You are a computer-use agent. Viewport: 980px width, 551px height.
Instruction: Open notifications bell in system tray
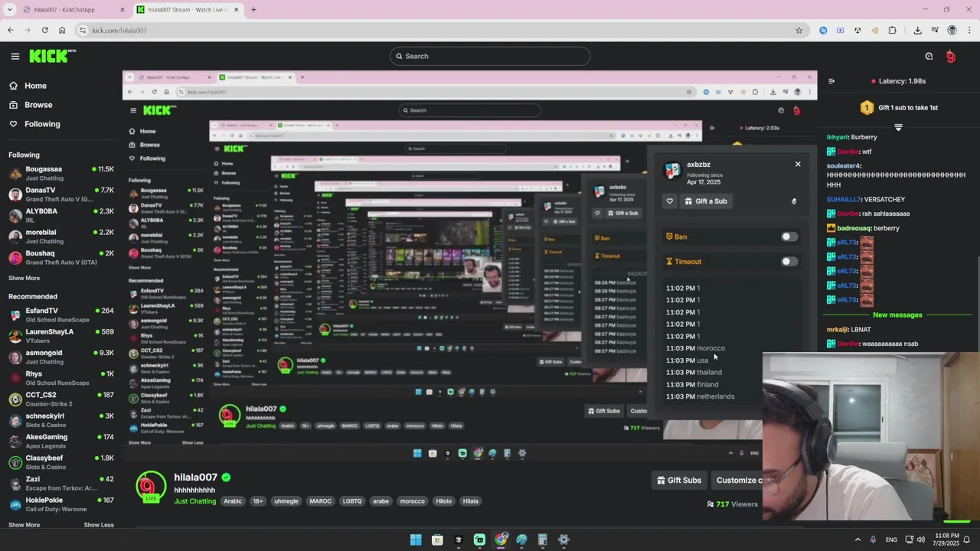click(x=967, y=540)
